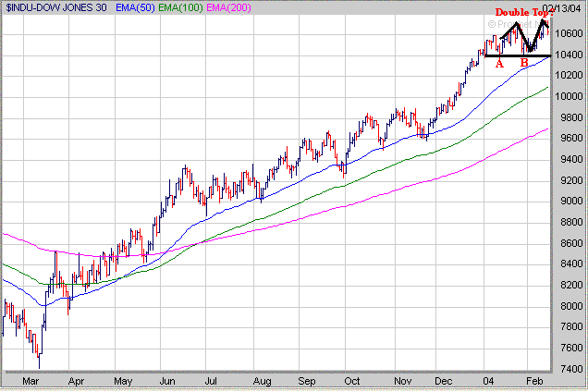
Task: Click the 9600 price axis label
Action: (x=572, y=138)
